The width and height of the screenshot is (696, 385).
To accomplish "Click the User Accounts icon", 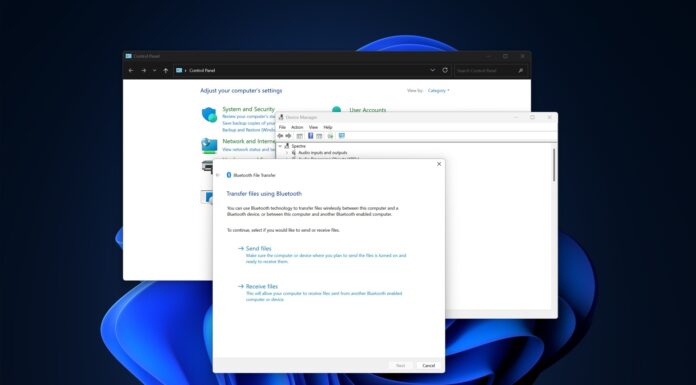I will 336,109.
